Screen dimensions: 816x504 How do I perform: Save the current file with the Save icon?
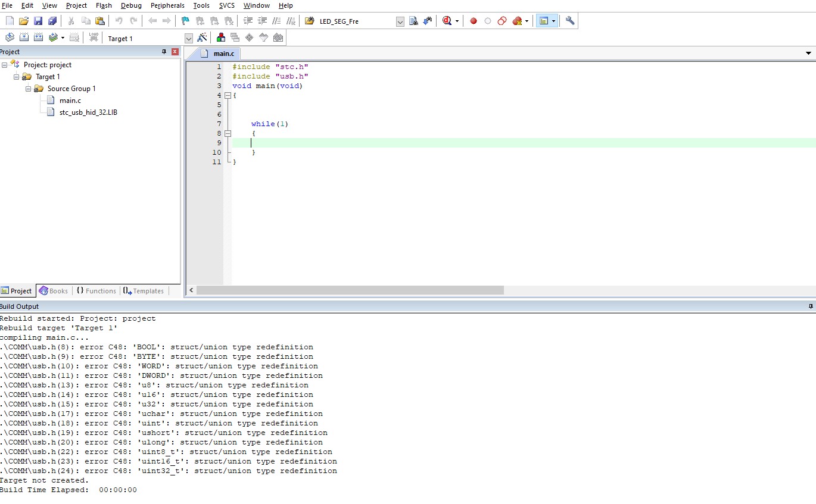click(x=38, y=21)
